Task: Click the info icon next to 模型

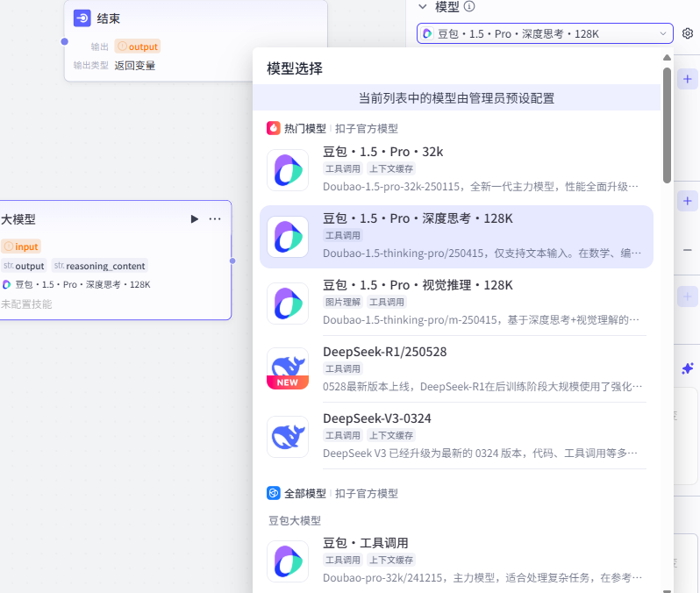Action: [469, 7]
